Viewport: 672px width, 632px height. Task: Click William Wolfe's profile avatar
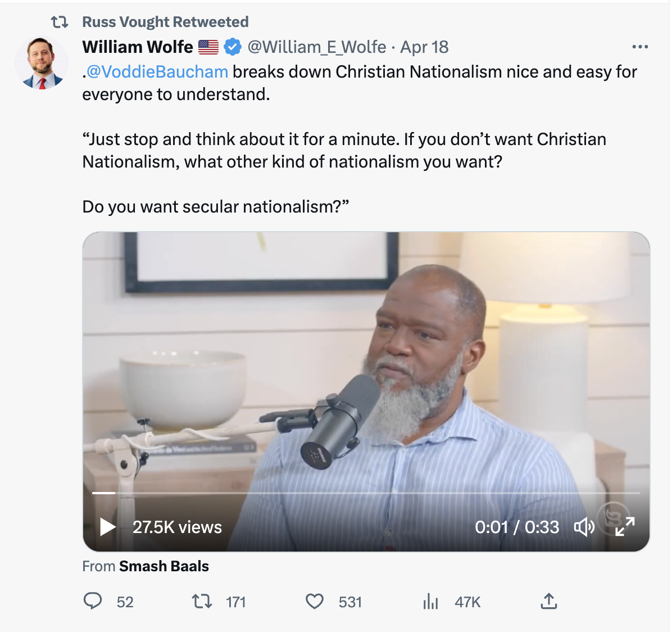pos(42,64)
